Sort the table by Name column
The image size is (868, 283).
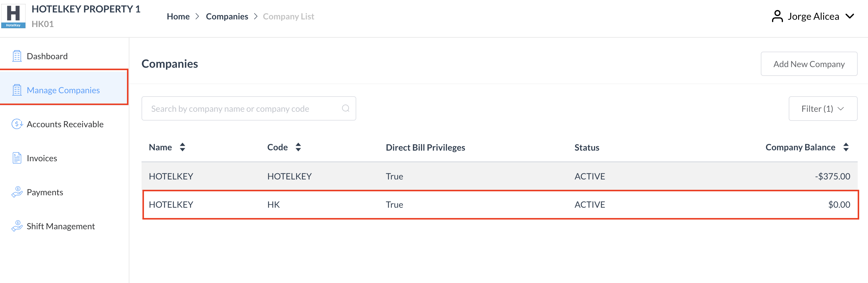(x=182, y=147)
